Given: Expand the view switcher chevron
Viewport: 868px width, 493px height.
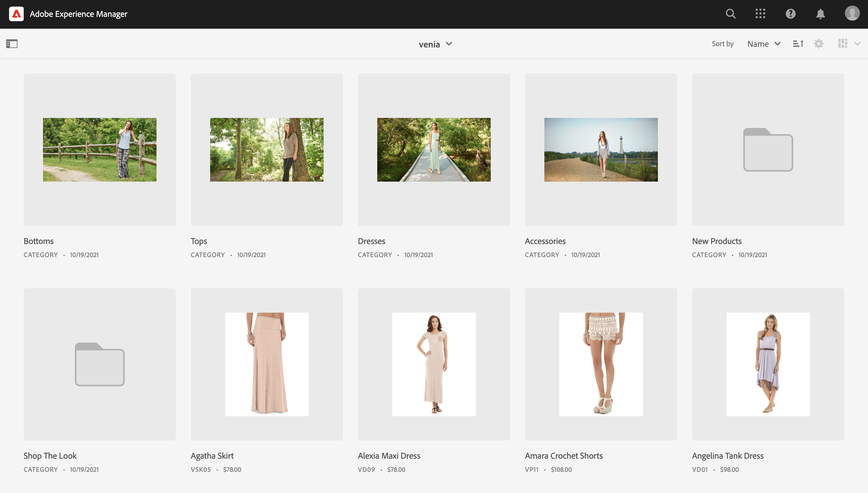Looking at the screenshot, I should point(857,44).
